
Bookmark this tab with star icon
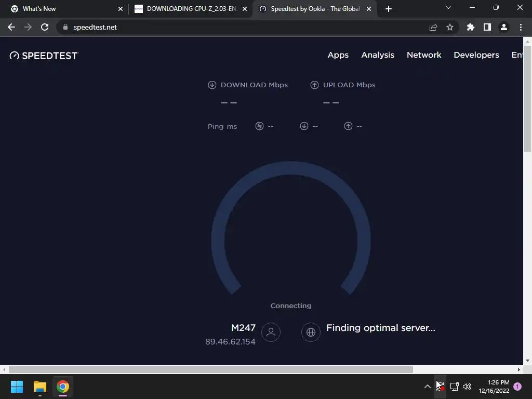click(450, 27)
